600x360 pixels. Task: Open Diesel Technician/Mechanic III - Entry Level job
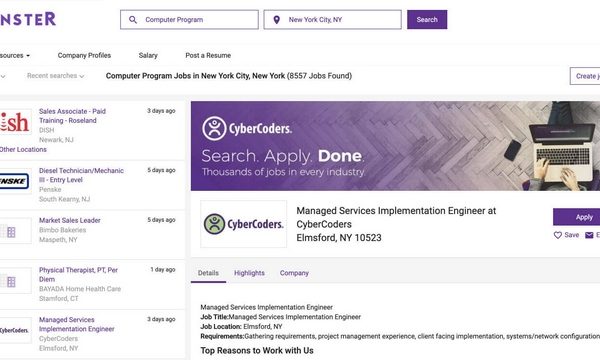click(x=81, y=175)
